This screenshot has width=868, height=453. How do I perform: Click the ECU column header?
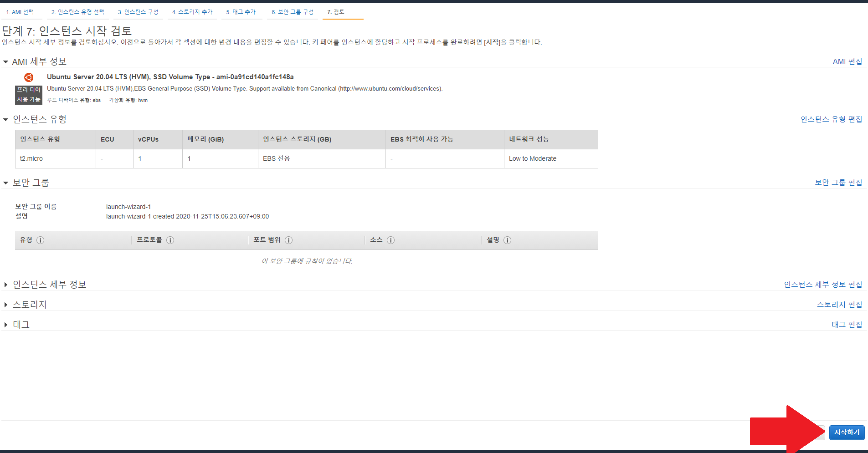tap(114, 139)
